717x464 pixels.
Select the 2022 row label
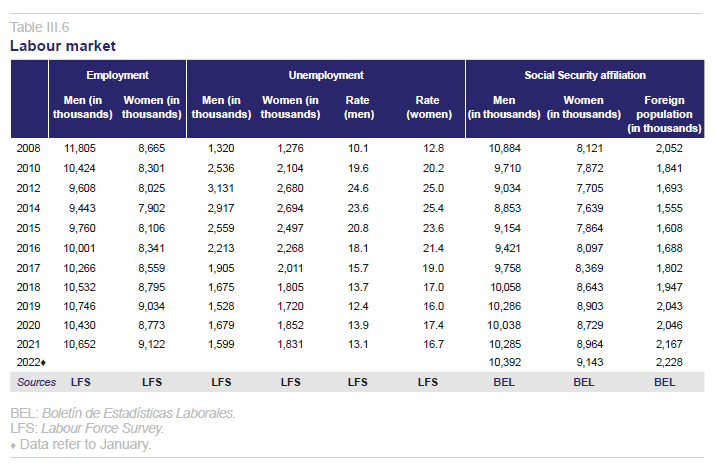pyautogui.click(x=30, y=361)
